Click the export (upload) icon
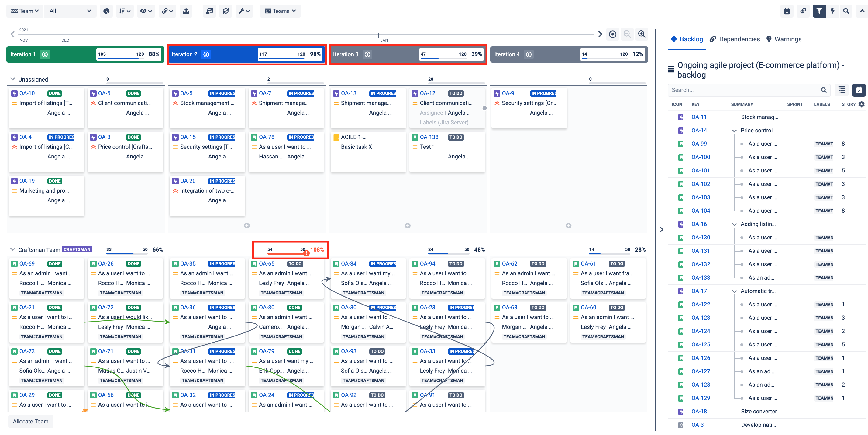Viewport: 868px width, 435px height. click(x=186, y=11)
